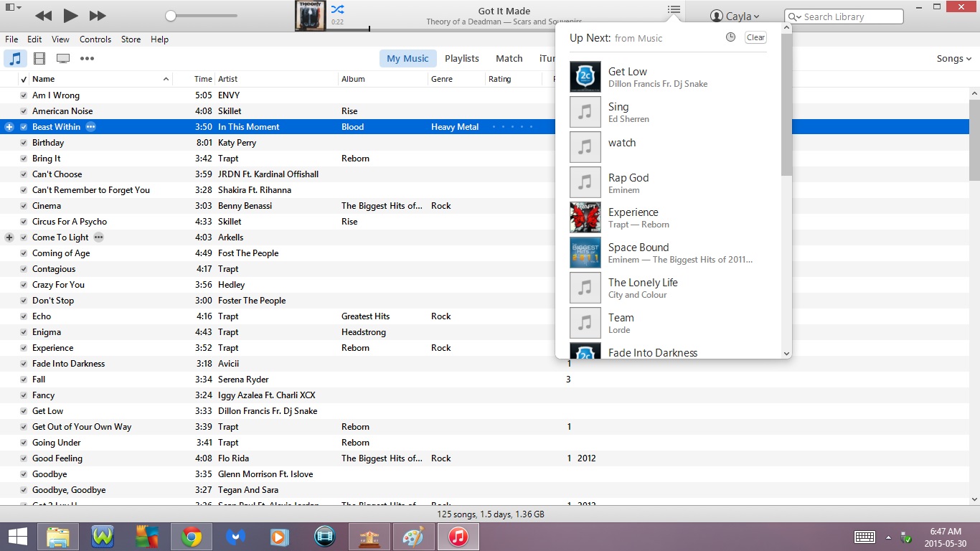
Task: Click the iTunes taskbar icon
Action: [458, 537]
